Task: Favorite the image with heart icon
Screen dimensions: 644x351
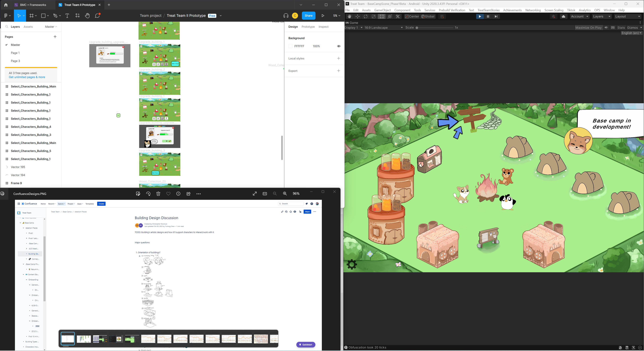Action: pos(168,194)
